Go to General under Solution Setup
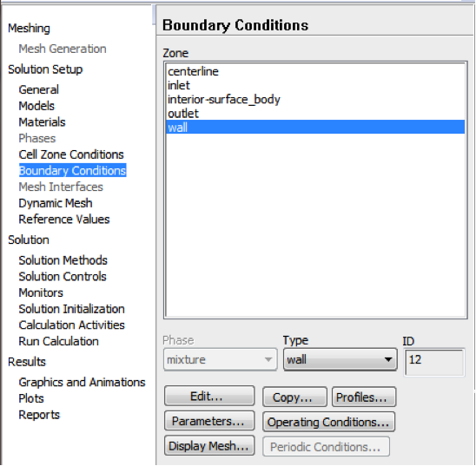The width and height of the screenshot is (476, 466). pyautogui.click(x=38, y=89)
